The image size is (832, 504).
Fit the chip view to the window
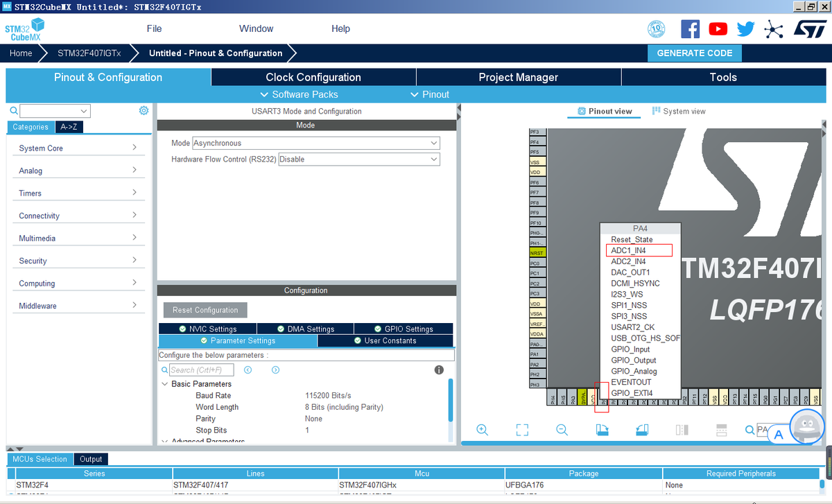click(523, 430)
